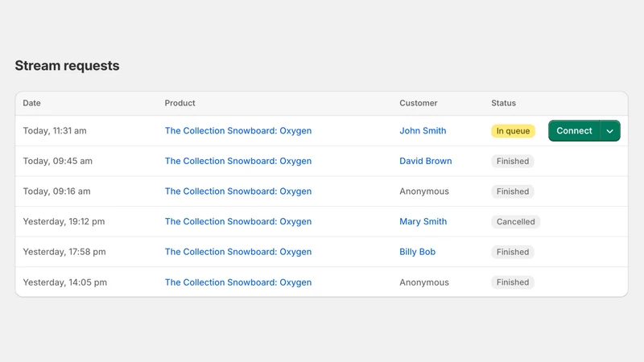Open John Smith customer link
Screen dimensions: 644x362
(423, 130)
